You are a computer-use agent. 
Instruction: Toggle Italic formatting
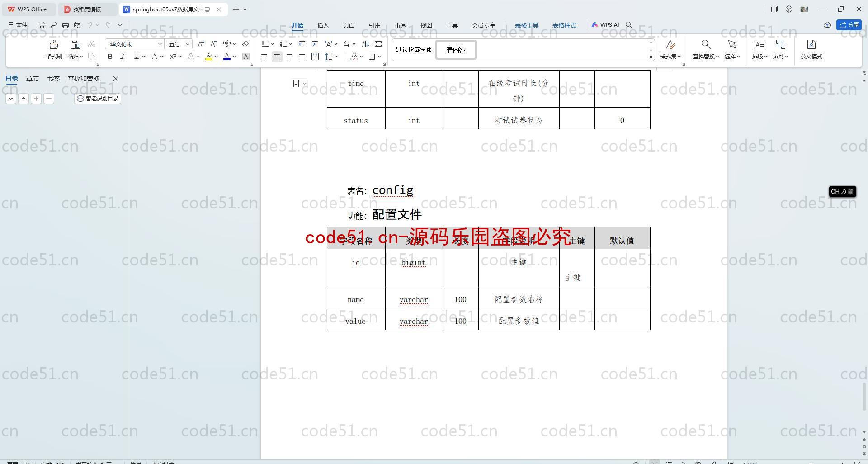click(x=123, y=57)
